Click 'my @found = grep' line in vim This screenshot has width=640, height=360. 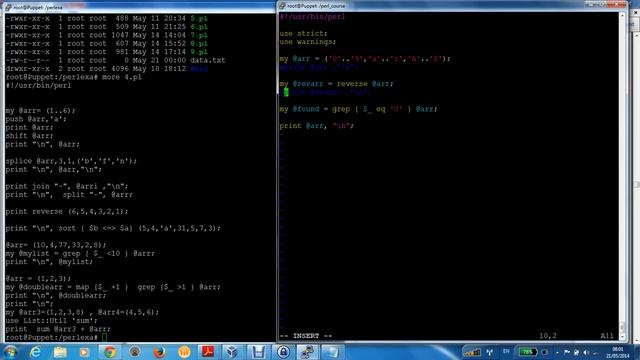(x=358, y=109)
